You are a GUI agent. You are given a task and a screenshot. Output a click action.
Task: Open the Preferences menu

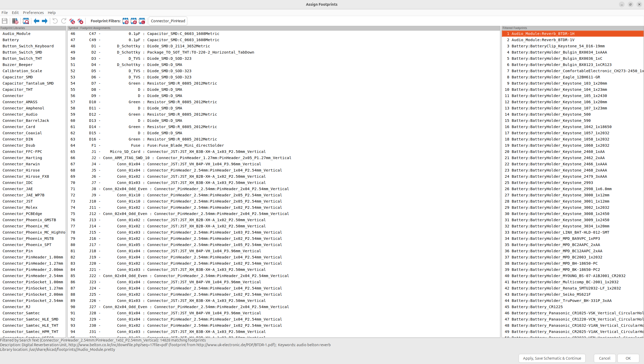pyautogui.click(x=33, y=13)
